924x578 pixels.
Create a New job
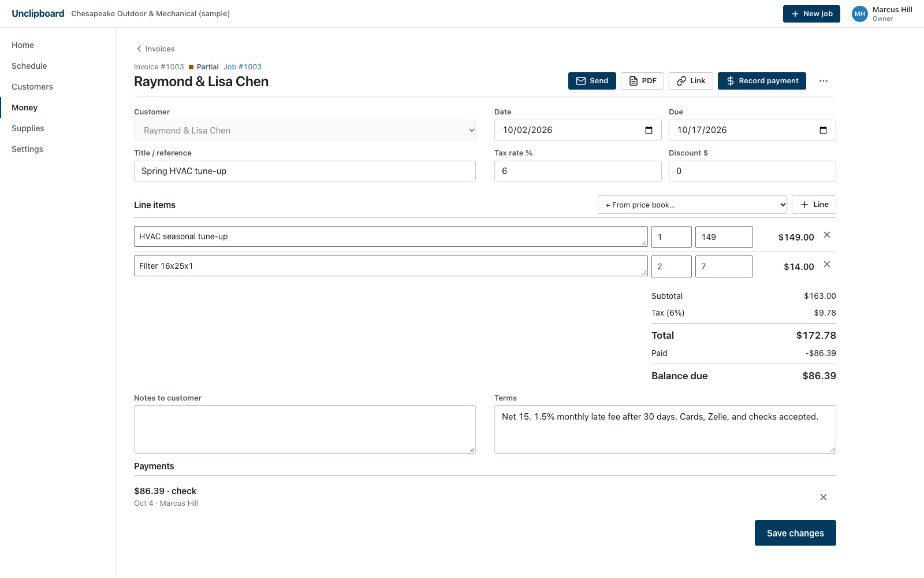point(811,14)
